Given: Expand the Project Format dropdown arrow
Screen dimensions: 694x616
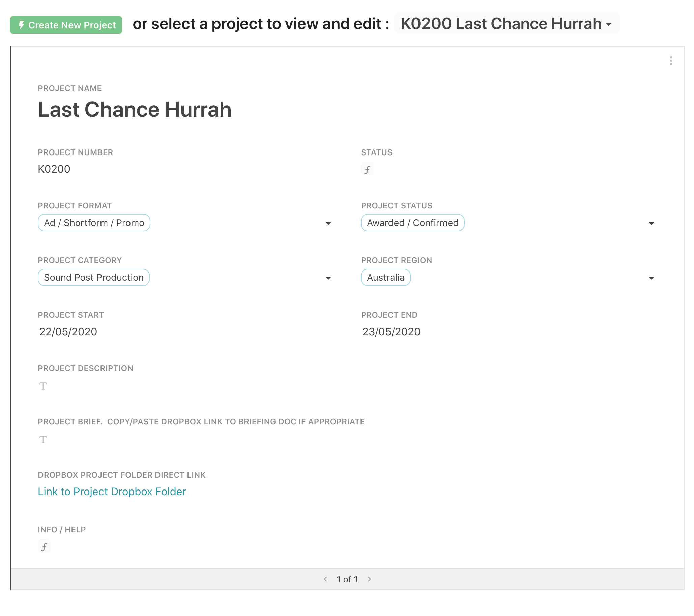Looking at the screenshot, I should coord(328,223).
